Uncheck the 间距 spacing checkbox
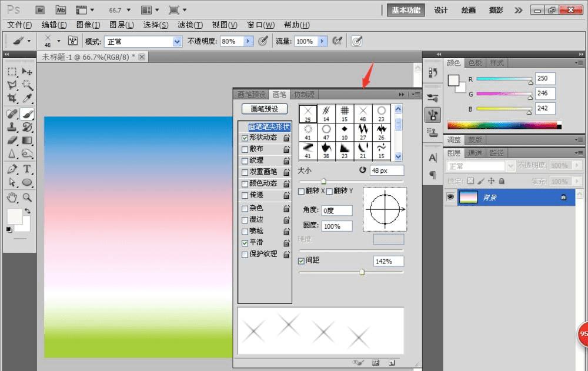Viewport: 588px width, 371px height. (x=302, y=260)
